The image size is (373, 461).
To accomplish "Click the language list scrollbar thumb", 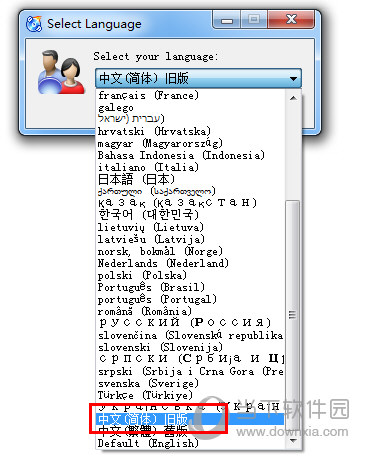I will pyautogui.click(x=293, y=315).
